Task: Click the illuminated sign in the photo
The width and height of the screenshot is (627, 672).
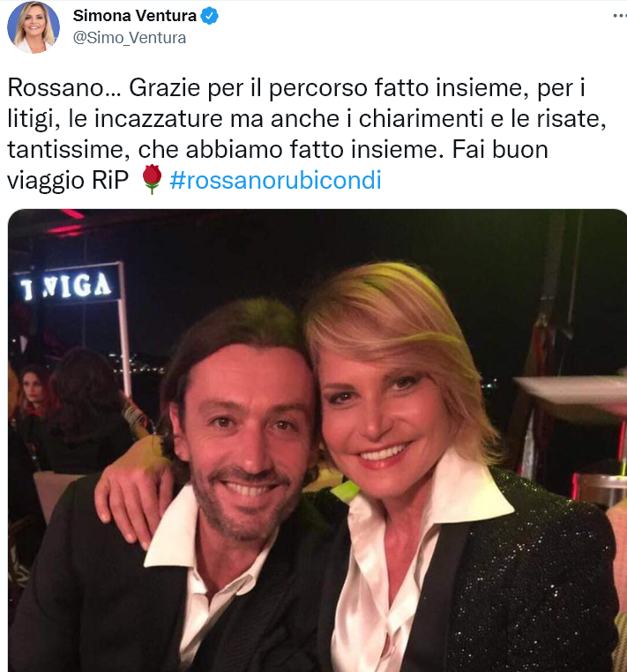Action: click(66, 285)
